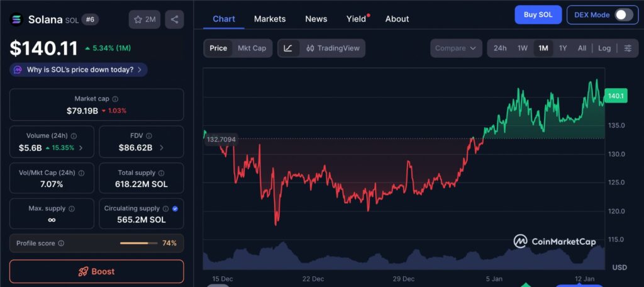Screen dimensions: 644x287
Task: Click Profile score info icon
Action: click(61, 243)
